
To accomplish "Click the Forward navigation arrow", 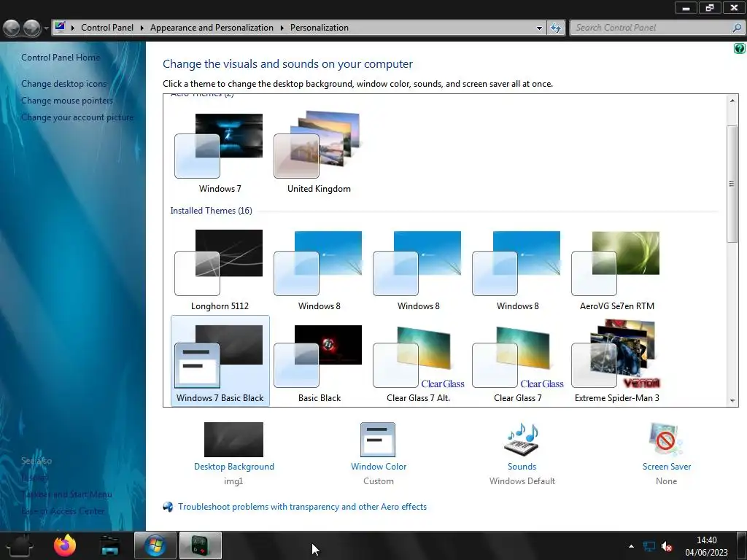I will click(32, 28).
